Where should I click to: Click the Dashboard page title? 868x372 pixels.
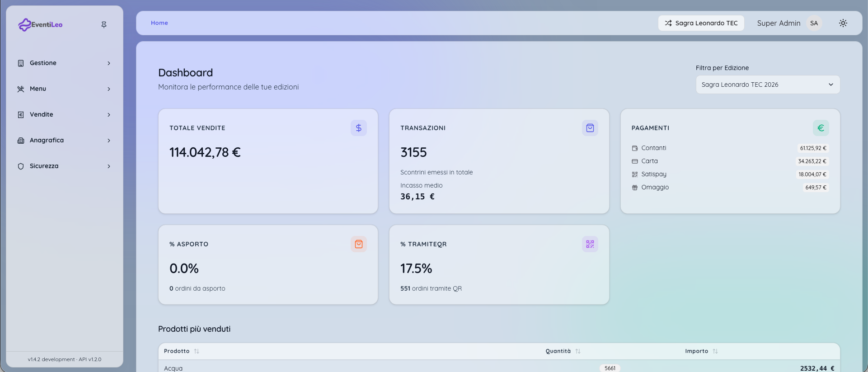coord(185,73)
